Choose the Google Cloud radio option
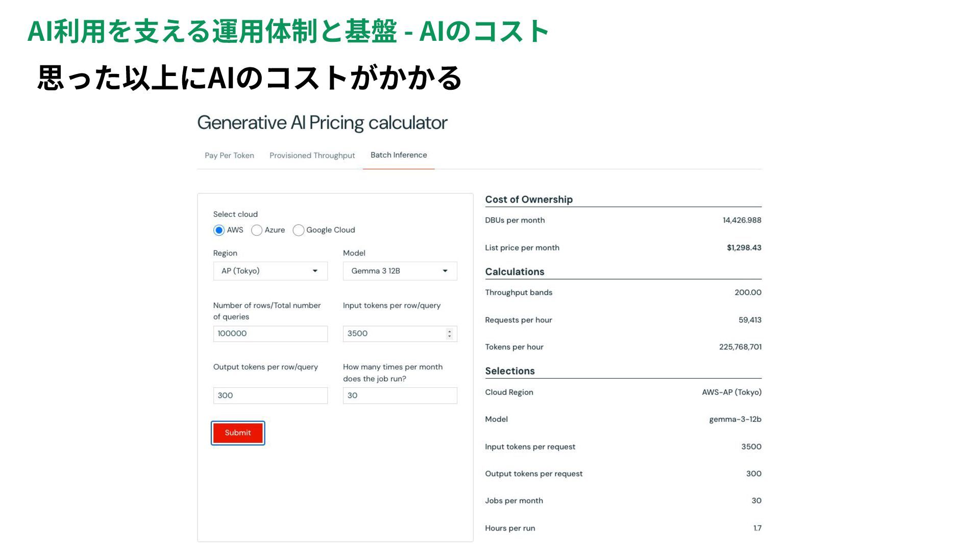Viewport: 980px width, 551px height. pyautogui.click(x=299, y=230)
